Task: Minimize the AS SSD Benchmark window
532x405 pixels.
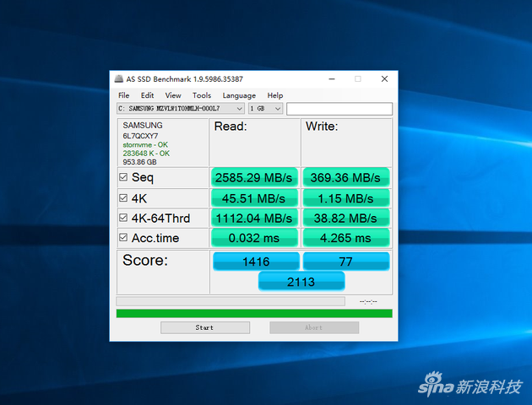Action: 332,79
